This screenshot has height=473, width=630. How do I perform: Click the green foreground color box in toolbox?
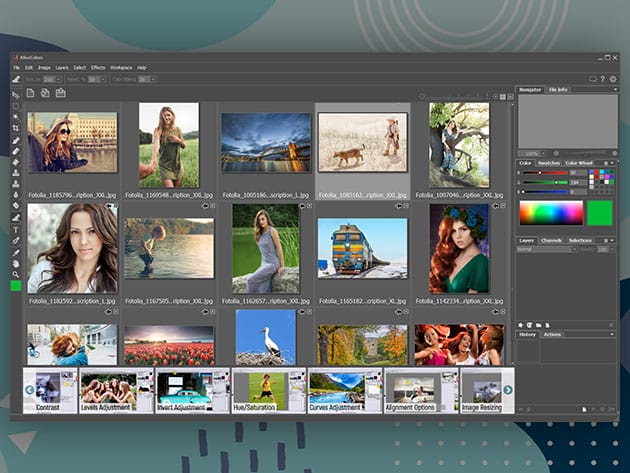pos(16,286)
